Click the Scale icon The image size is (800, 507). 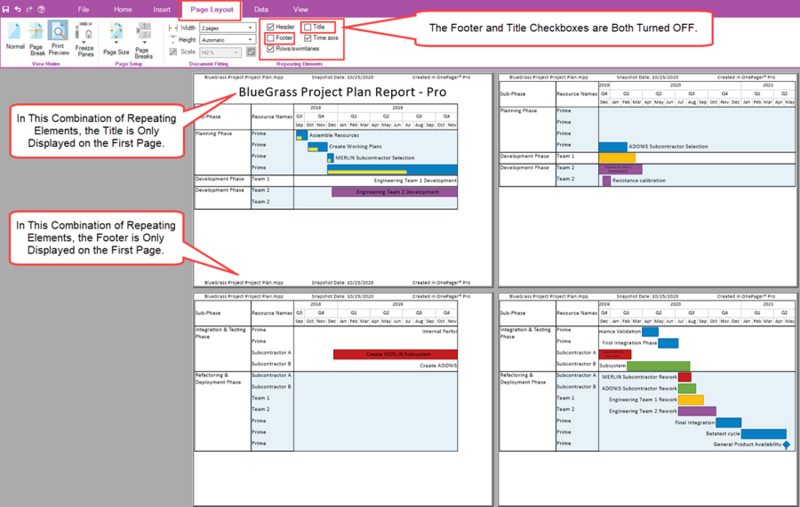173,52
